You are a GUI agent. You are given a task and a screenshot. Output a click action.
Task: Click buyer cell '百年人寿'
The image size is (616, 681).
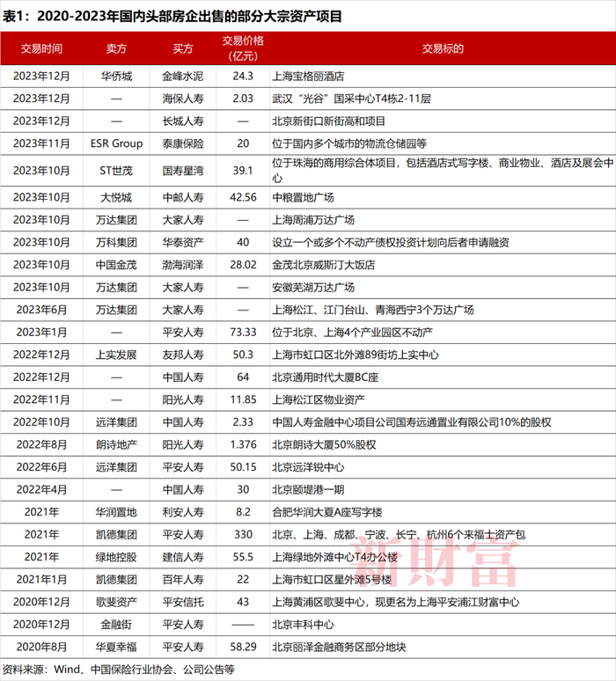click(182, 580)
